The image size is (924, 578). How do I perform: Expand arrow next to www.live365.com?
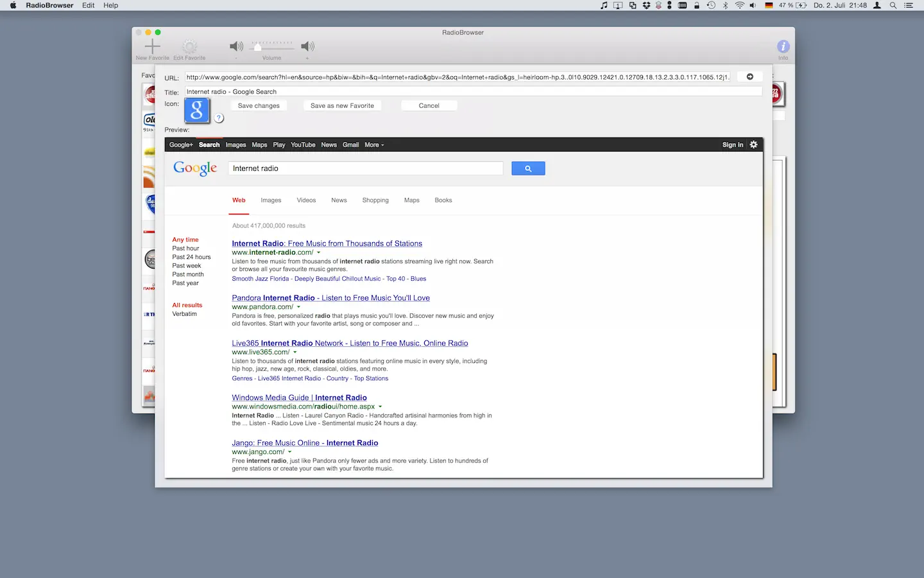click(x=295, y=352)
